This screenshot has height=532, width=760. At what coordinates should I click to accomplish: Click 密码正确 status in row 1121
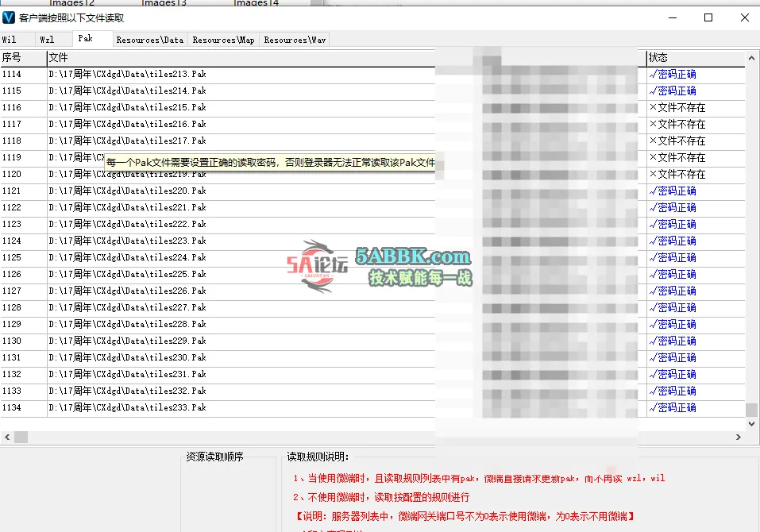click(673, 191)
